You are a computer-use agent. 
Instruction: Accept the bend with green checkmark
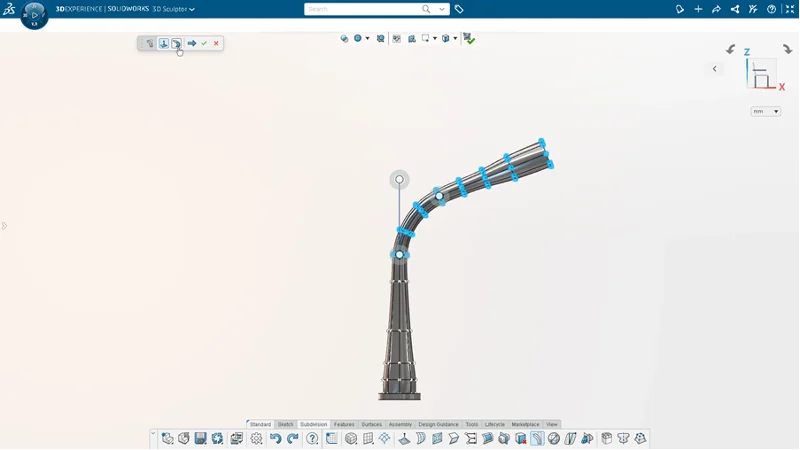point(204,43)
